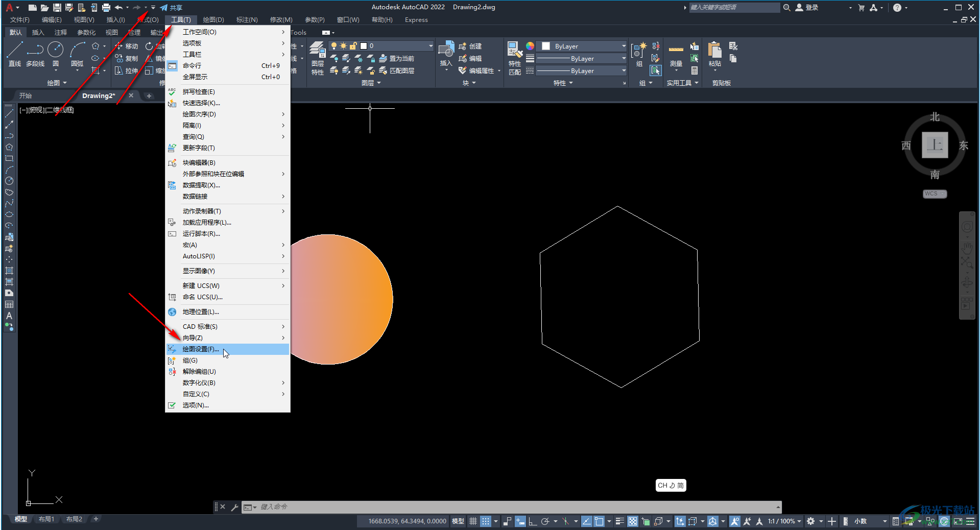Image resolution: width=980 pixels, height=530 pixels.
Task: Open the quick calculator icon in Utilities
Action: (x=695, y=70)
